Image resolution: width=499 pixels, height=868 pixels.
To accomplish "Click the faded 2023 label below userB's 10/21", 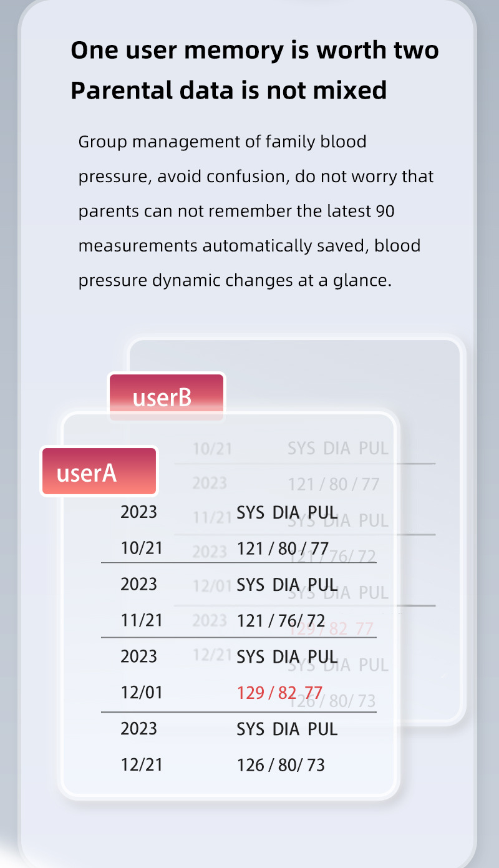I will [210, 483].
